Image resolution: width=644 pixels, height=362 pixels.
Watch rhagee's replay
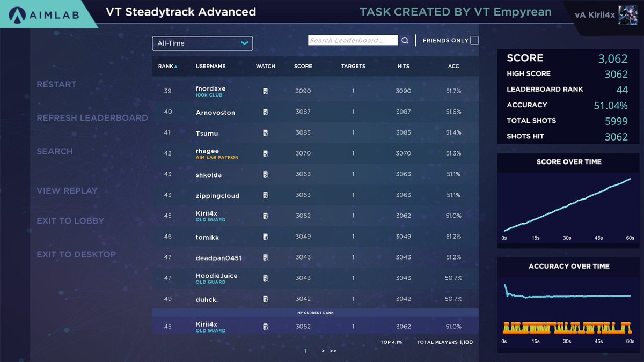(266, 154)
